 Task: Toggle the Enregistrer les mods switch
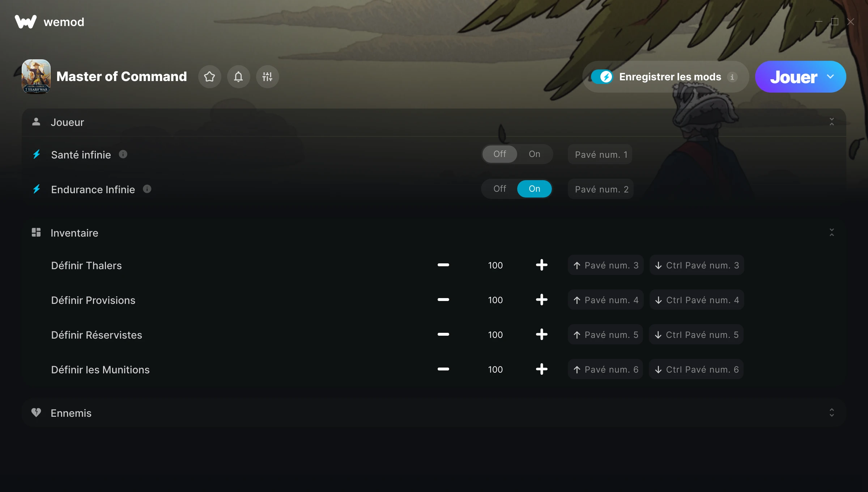pos(602,77)
